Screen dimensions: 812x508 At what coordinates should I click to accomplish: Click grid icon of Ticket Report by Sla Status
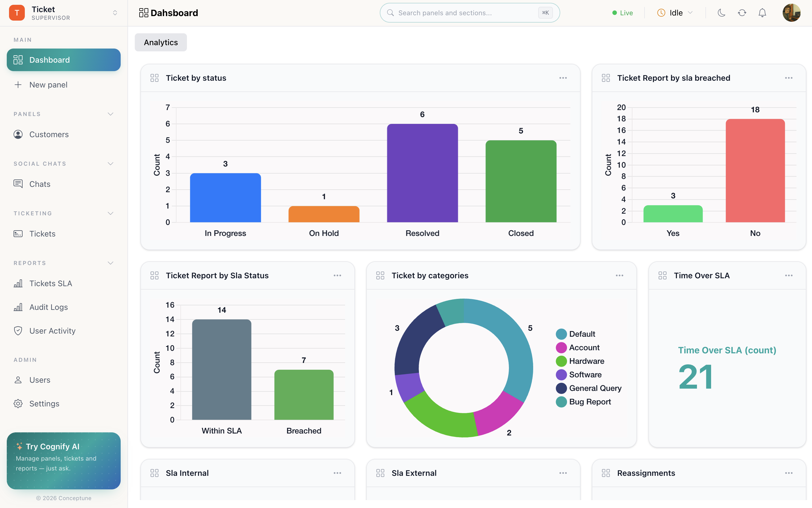pos(154,275)
